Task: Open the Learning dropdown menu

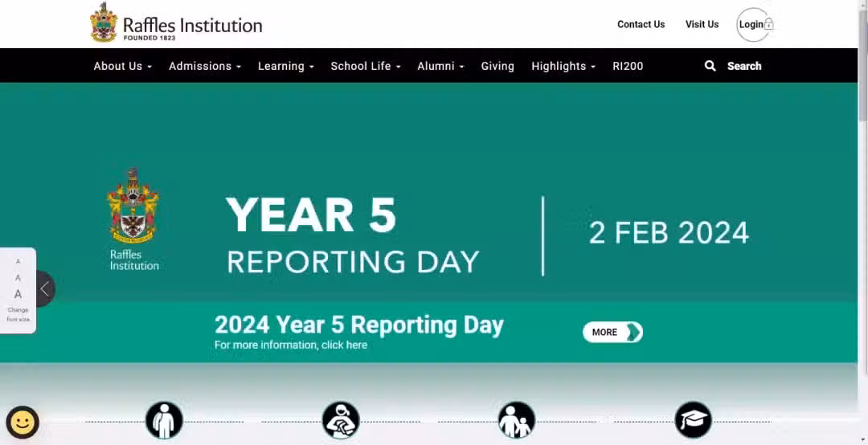Action: [x=285, y=66]
